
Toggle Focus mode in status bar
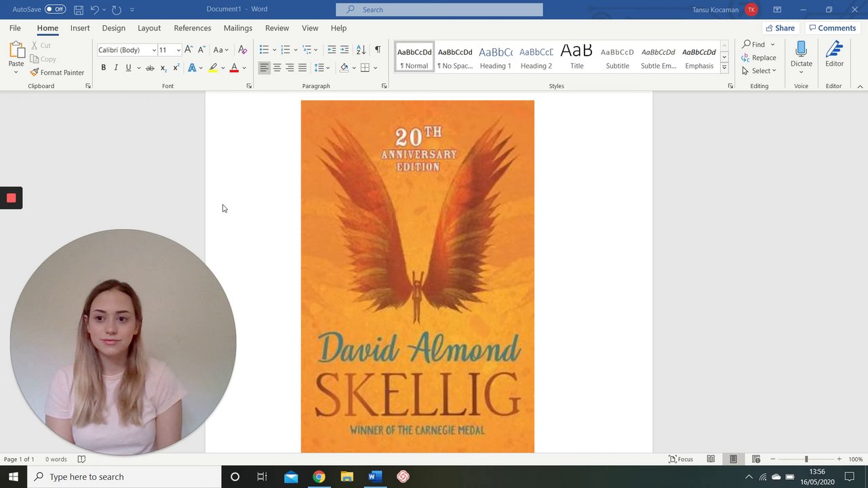(681, 459)
